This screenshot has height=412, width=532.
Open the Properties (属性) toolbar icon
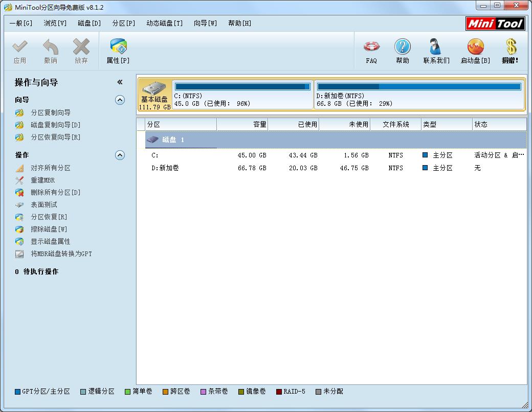[x=118, y=47]
